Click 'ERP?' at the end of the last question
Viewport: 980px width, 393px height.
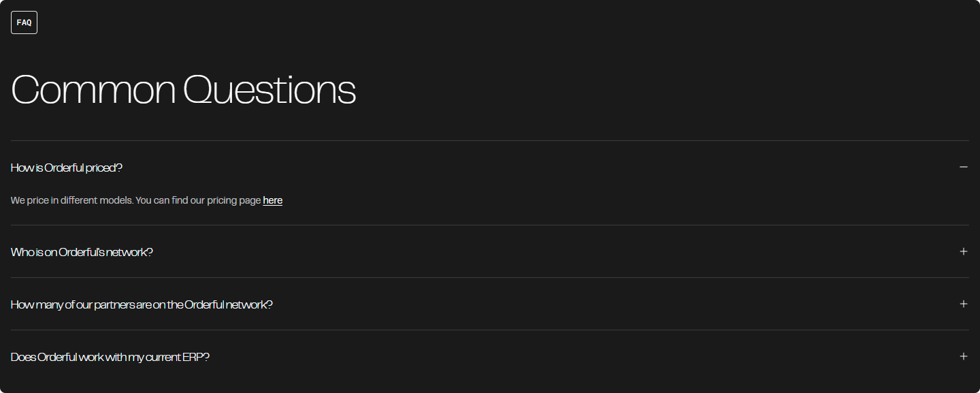point(196,357)
